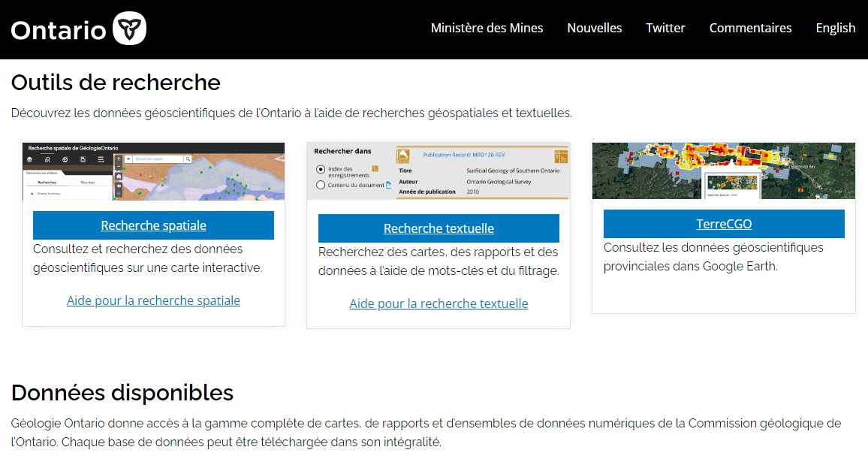This screenshot has height=462, width=868.
Task: Open Aide pour la recherche spatiale
Action: click(x=153, y=300)
